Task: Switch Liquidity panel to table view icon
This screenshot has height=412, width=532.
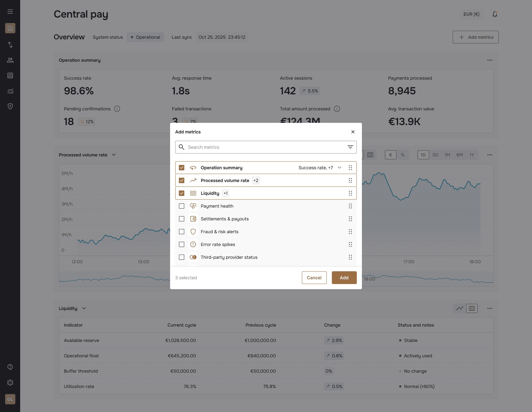Action: coord(472,308)
